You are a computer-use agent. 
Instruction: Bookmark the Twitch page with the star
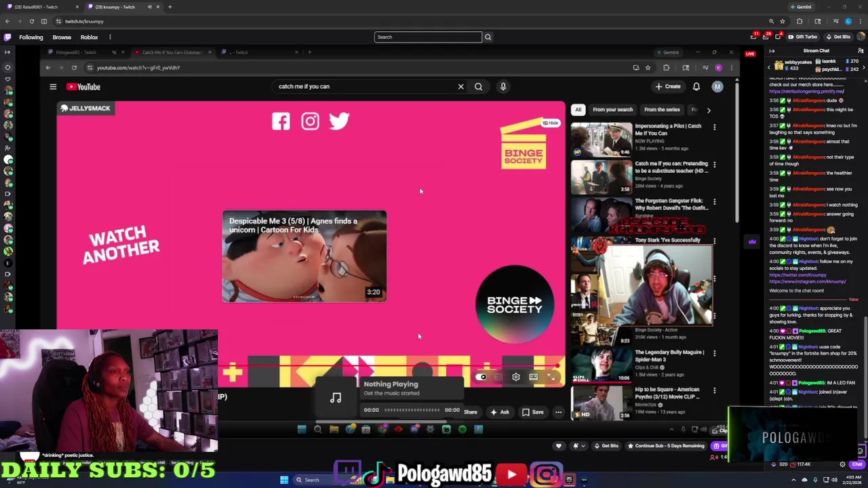[x=782, y=22]
